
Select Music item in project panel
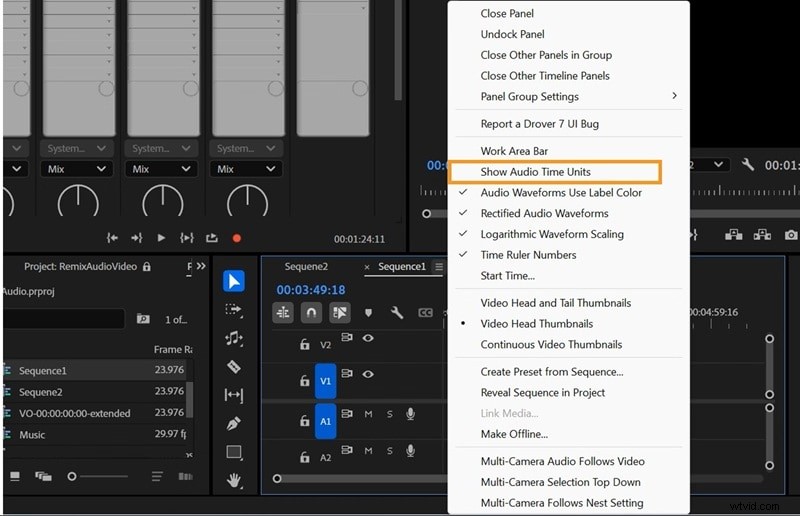pyautogui.click(x=32, y=435)
